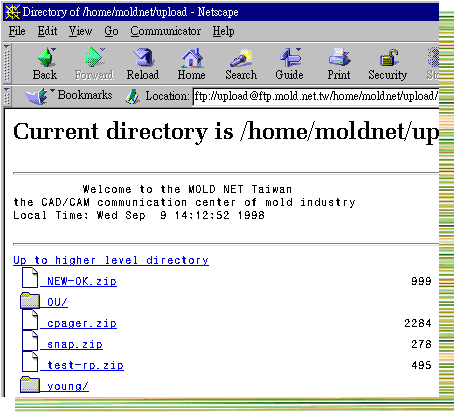Click the 'Local Time: Wed Sep 9' line
Screen dimensions: 454x412
(x=139, y=215)
